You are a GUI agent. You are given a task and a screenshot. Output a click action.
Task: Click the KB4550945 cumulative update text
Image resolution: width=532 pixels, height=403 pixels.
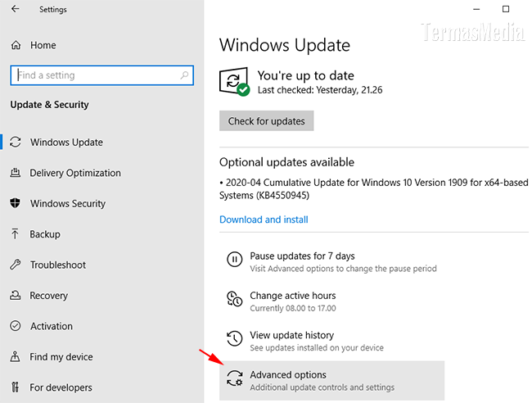[x=373, y=188]
